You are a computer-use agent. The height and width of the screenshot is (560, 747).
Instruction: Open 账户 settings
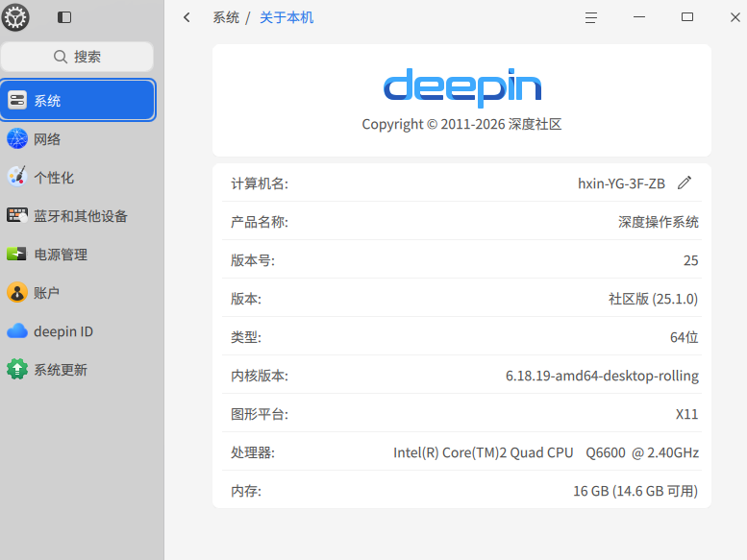point(78,293)
